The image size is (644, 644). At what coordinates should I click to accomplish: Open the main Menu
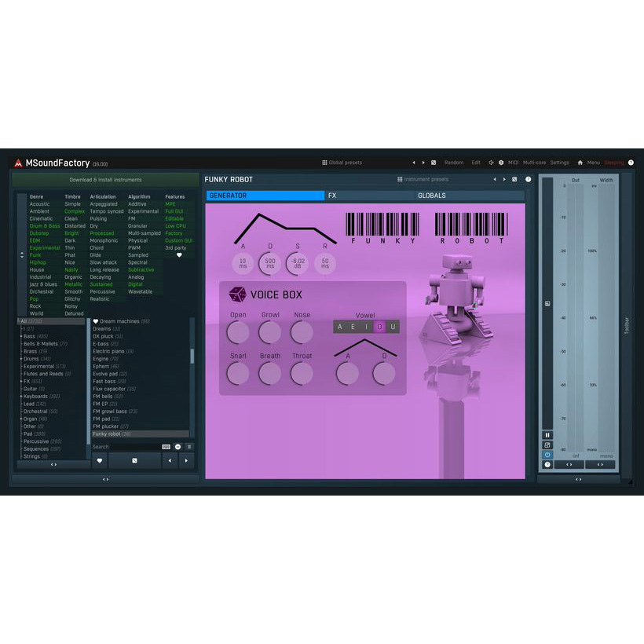pyautogui.click(x=594, y=163)
